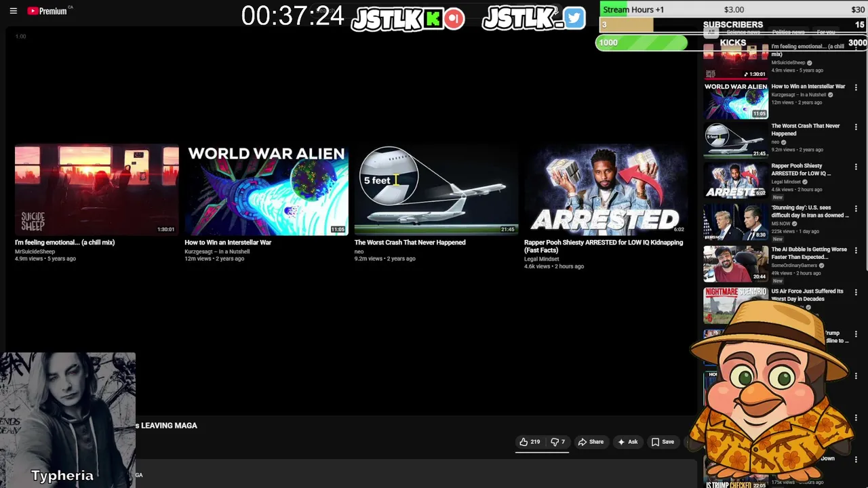Visit 'Kurzgesagt – In a Nutshell' channel under end-screen video
868x488 pixels.
[x=217, y=251]
